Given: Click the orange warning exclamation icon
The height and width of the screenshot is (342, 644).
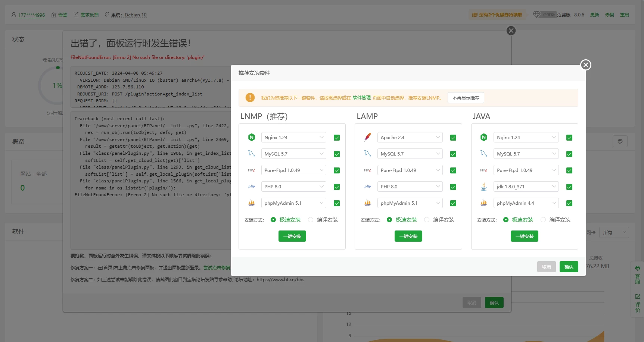Looking at the screenshot, I should [250, 98].
